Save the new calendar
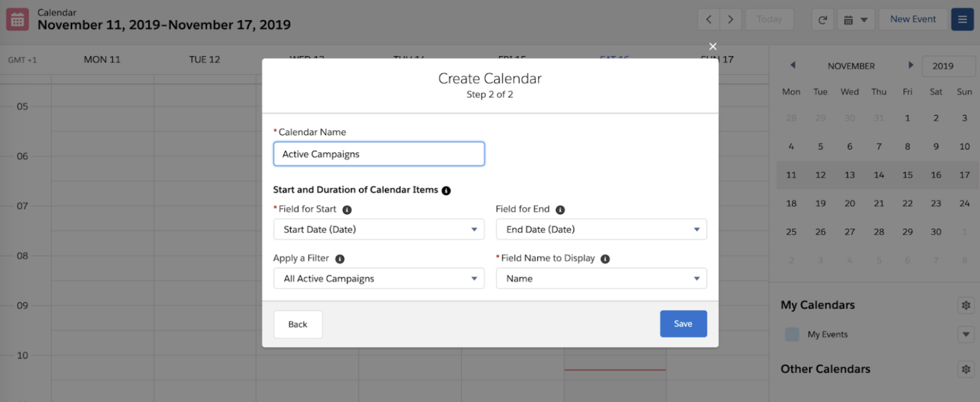This screenshot has height=402, width=980. [x=683, y=324]
